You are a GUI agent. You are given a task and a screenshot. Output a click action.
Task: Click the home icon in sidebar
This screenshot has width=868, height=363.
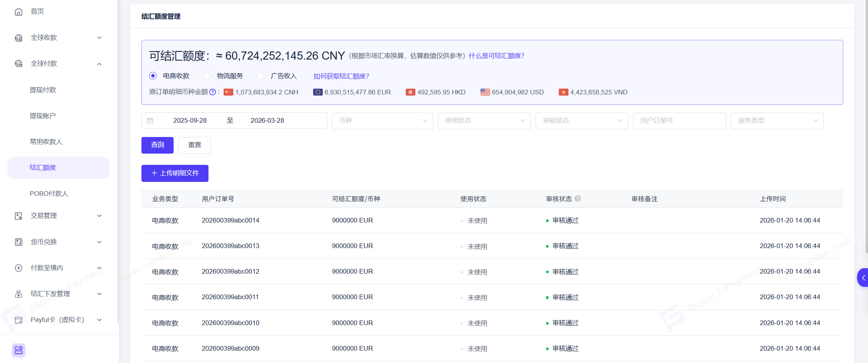pyautogui.click(x=18, y=12)
